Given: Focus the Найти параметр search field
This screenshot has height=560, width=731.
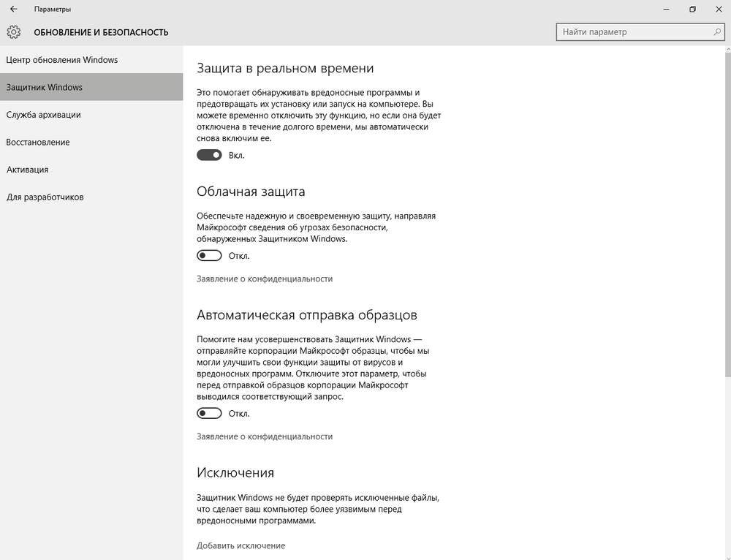Looking at the screenshot, I should pos(632,32).
